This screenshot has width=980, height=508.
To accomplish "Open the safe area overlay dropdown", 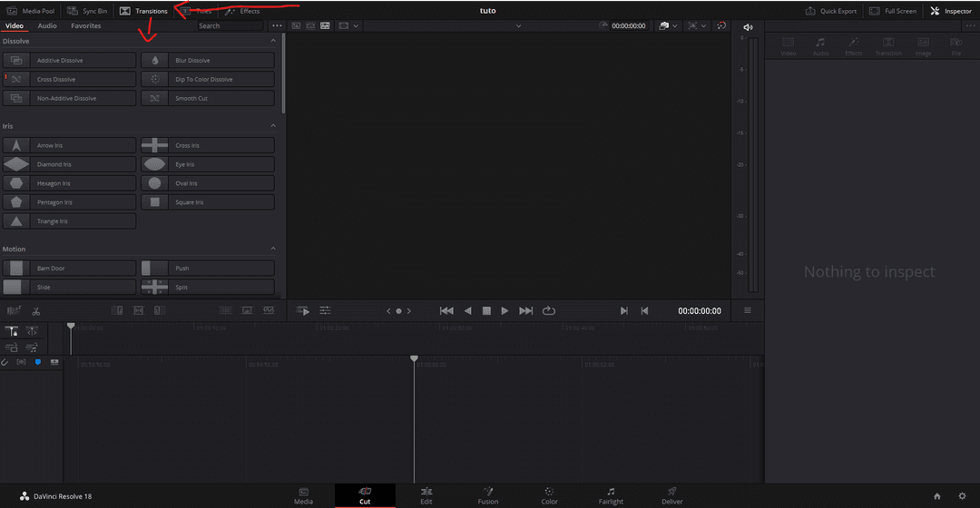I will point(697,25).
